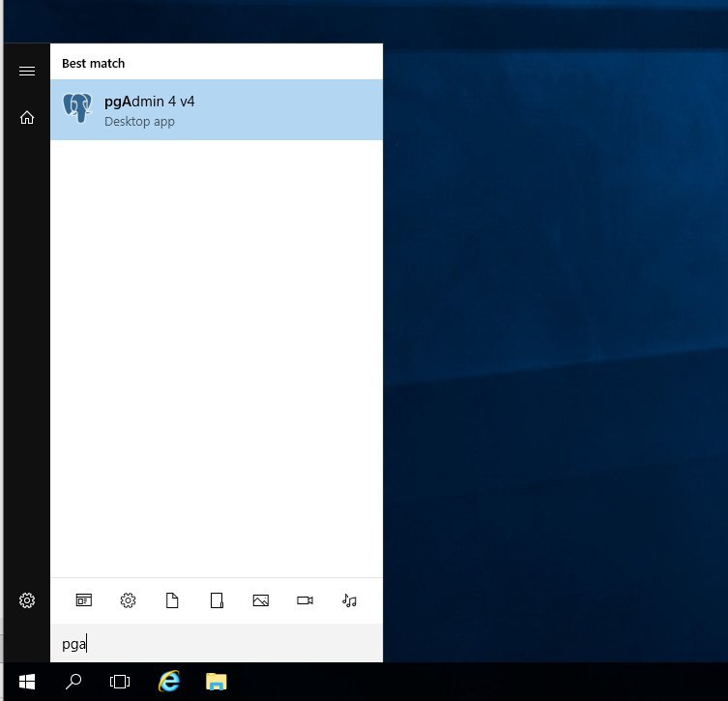
Task: Click the 'Best match' heading
Action: point(94,63)
